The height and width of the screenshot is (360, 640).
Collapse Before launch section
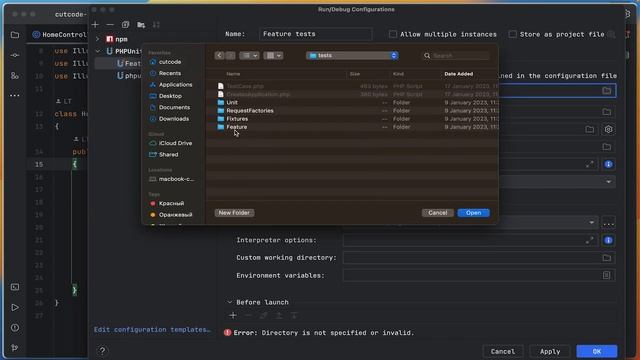pyautogui.click(x=229, y=302)
